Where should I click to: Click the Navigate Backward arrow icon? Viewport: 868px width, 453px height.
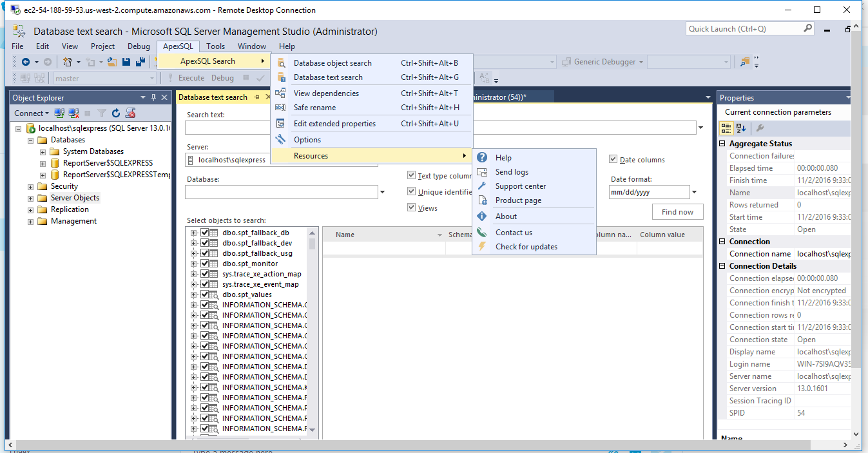click(26, 63)
